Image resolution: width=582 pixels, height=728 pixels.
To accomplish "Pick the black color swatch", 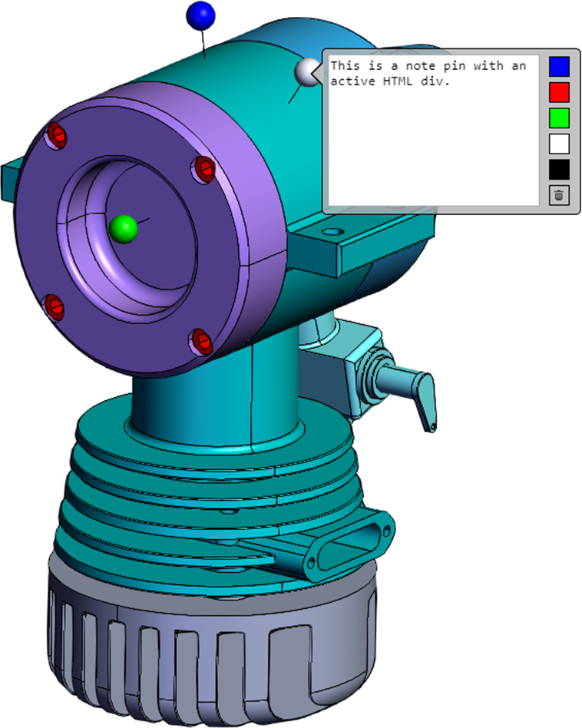I will (559, 168).
